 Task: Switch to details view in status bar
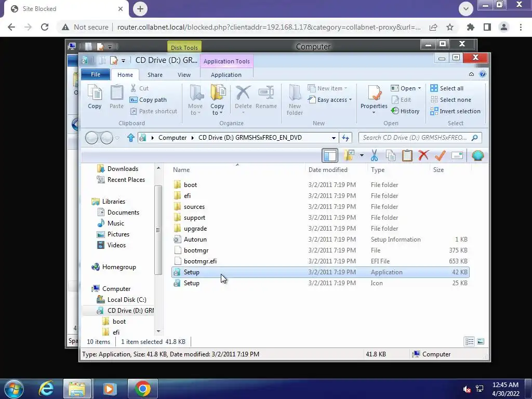(x=469, y=342)
